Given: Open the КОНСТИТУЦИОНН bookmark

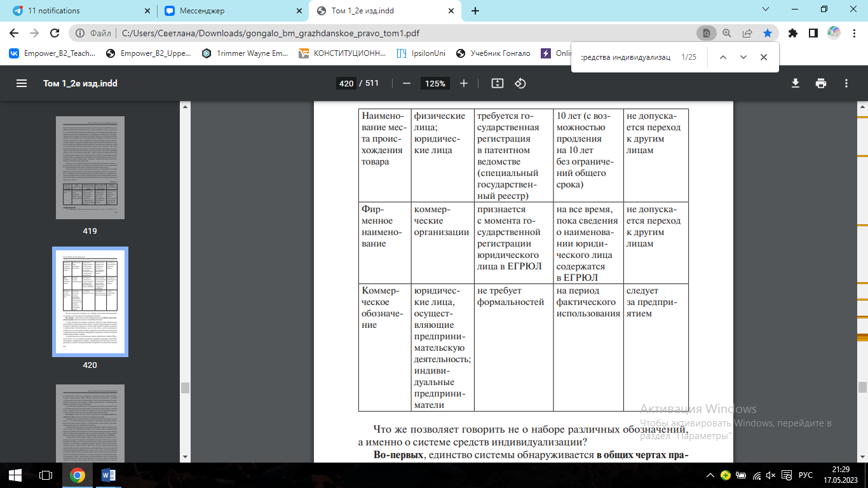Looking at the screenshot, I should (x=342, y=53).
